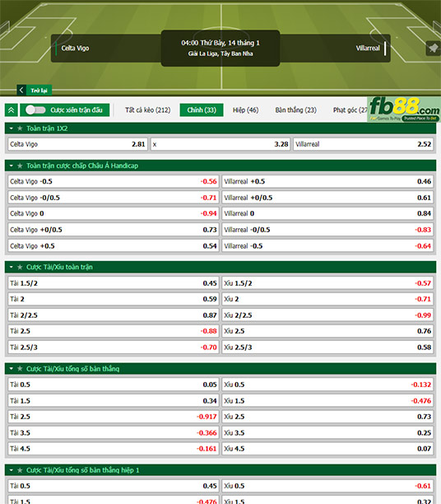Open the Tất cả kèo (212) tab
Viewport: 441px width, 504px height.
pyautogui.click(x=148, y=110)
